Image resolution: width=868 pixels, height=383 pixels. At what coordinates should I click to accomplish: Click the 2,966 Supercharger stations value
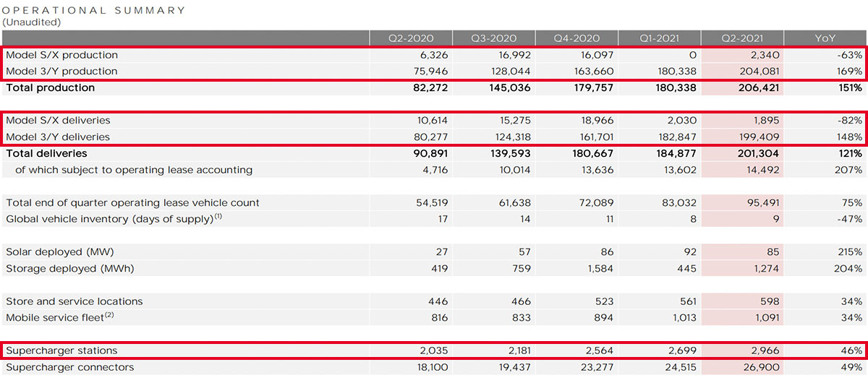[x=765, y=350]
